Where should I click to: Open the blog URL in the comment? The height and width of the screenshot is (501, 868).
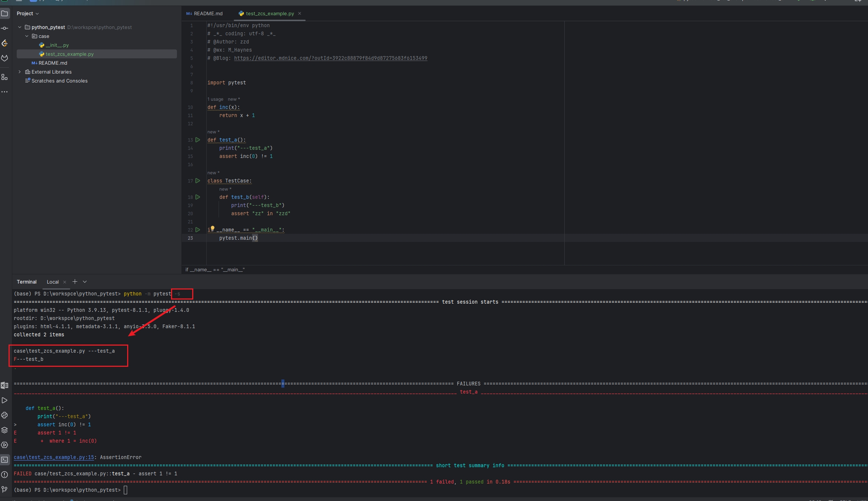[330, 58]
